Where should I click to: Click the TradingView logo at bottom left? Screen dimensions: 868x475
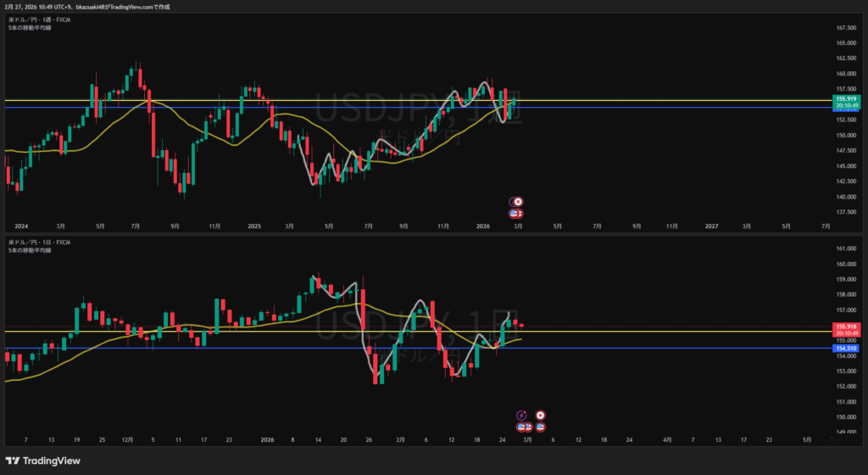(41, 459)
